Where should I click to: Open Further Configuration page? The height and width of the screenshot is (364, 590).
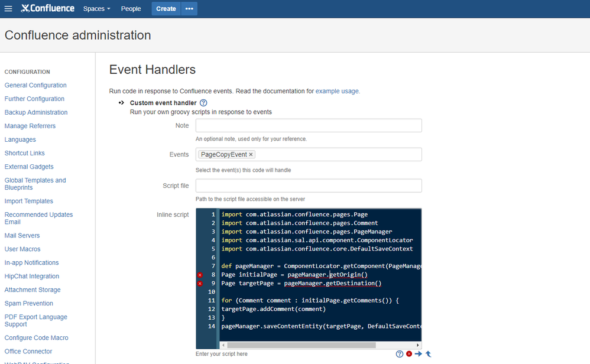point(34,99)
